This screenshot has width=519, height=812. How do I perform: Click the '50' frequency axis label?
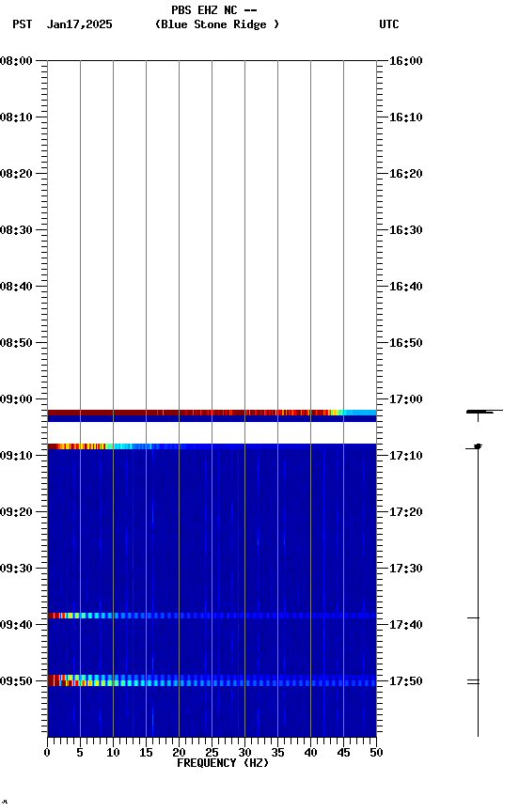[376, 753]
